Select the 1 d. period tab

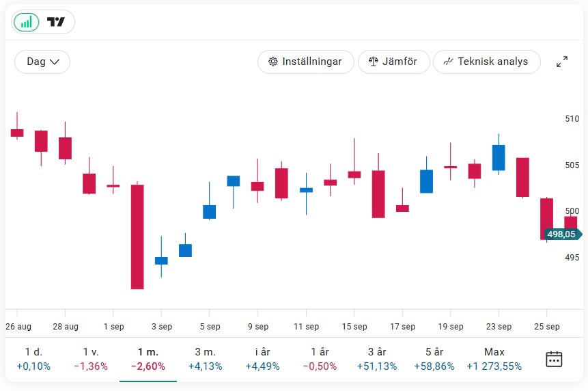pos(33,359)
